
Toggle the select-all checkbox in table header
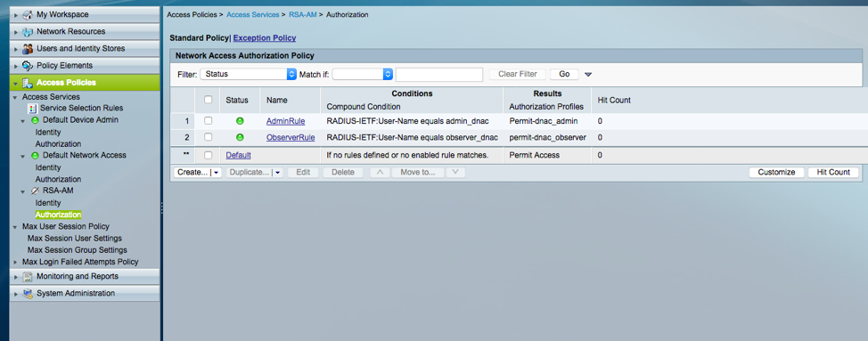(208, 100)
